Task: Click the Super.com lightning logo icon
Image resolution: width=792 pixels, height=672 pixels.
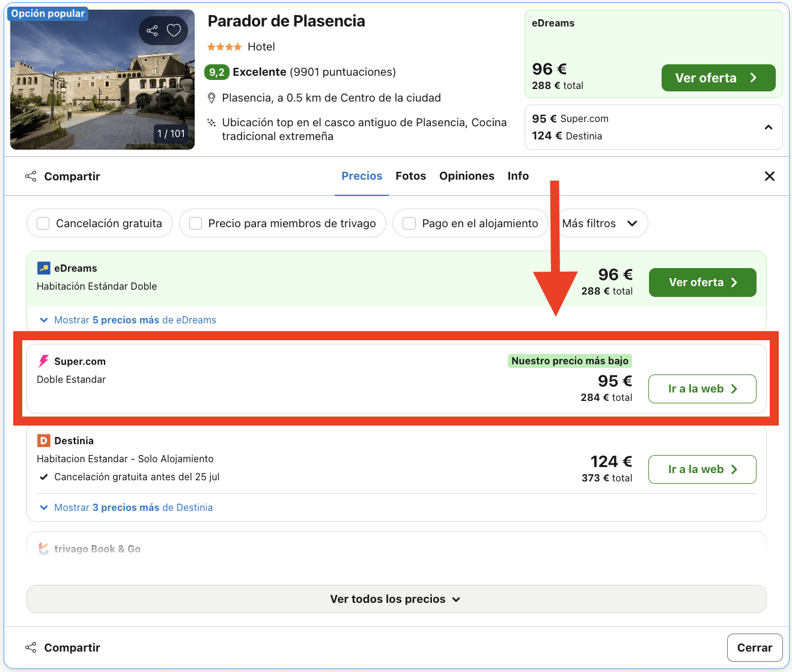Action: coord(43,361)
